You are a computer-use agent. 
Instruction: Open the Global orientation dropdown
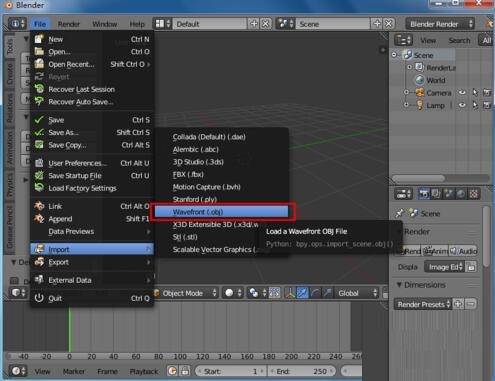point(357,293)
